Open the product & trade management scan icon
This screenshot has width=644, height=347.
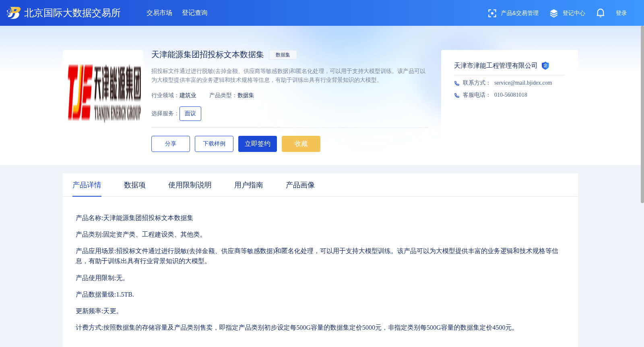[492, 13]
